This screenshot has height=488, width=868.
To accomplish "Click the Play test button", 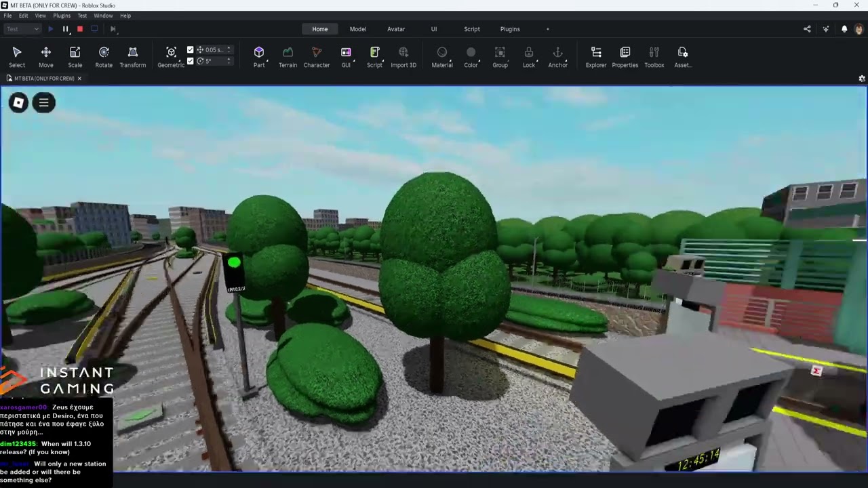I will point(51,29).
